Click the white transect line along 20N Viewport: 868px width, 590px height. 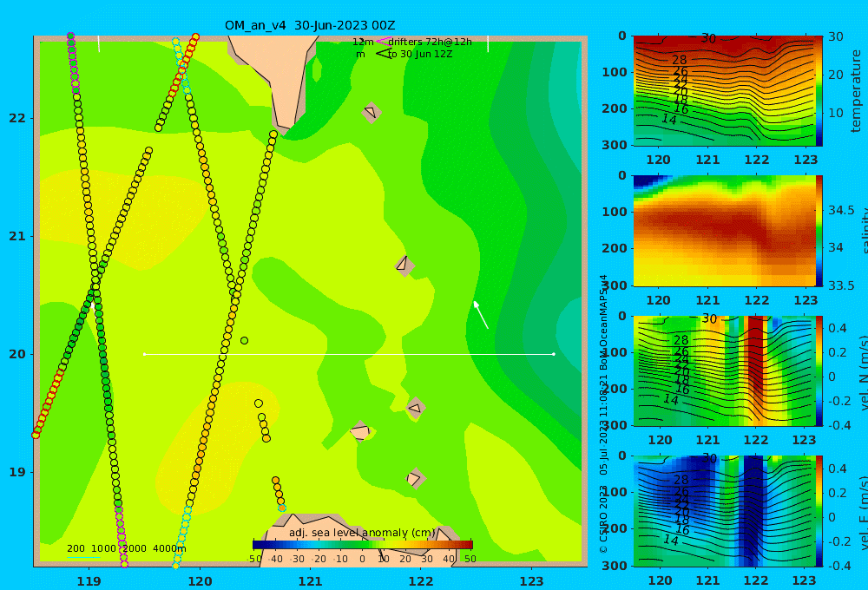pyautogui.click(x=349, y=354)
